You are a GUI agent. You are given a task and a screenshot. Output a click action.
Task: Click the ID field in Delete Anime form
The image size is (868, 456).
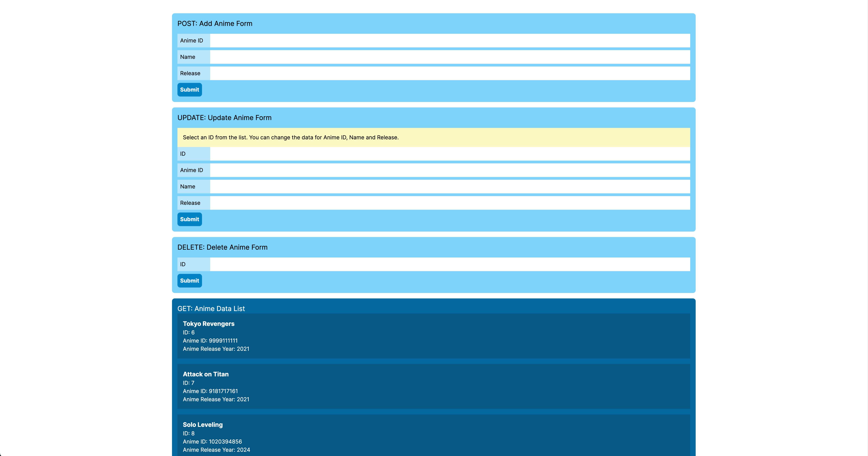(450, 264)
